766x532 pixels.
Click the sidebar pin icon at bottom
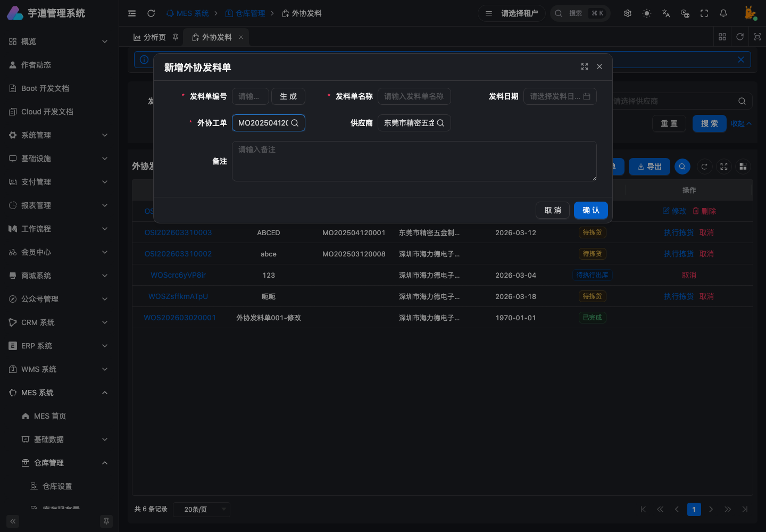click(106, 521)
